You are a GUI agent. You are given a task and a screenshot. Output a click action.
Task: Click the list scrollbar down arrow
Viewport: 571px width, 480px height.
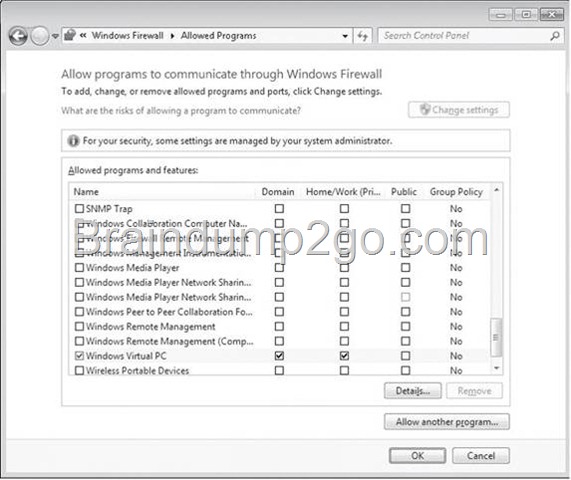tap(496, 368)
